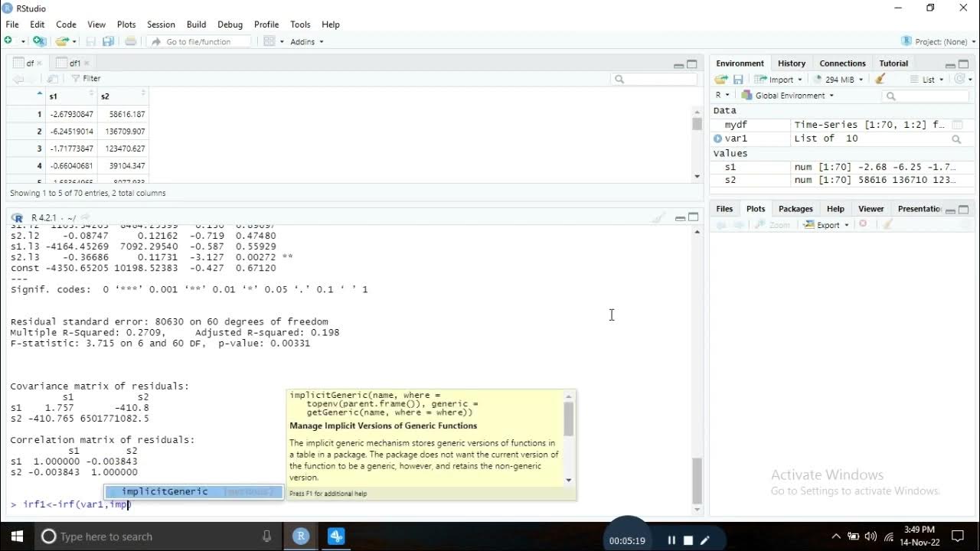Switch to the Packages tab

[x=795, y=209]
